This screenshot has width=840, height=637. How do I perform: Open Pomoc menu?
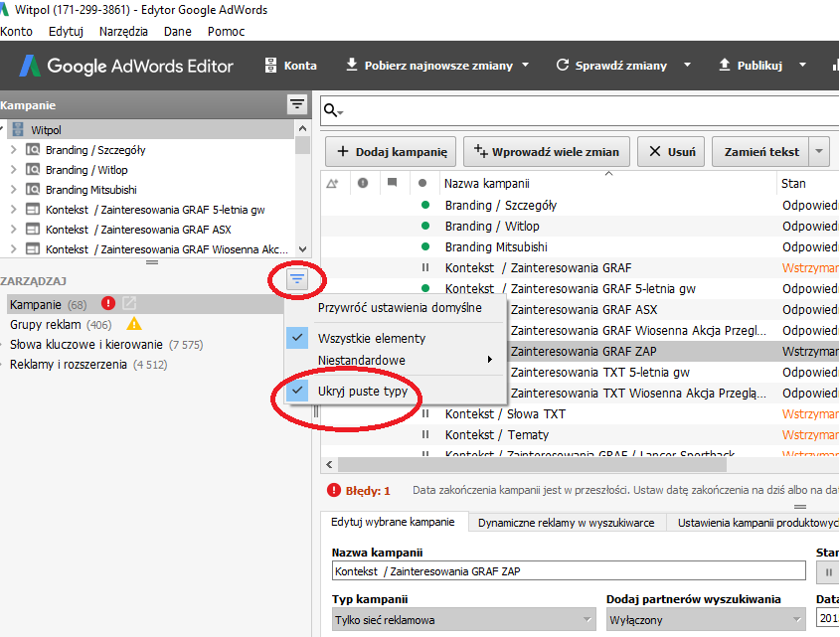(226, 31)
